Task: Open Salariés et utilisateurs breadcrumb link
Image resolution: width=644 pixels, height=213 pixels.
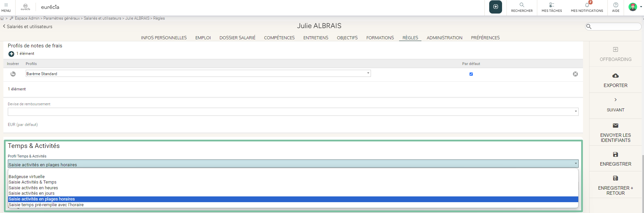Action: (x=103, y=18)
